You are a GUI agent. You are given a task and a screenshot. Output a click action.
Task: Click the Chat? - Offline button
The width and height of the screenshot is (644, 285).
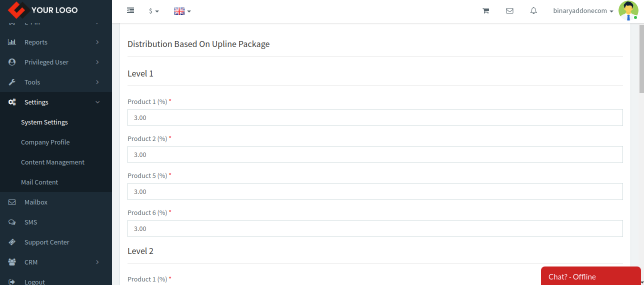point(591,276)
